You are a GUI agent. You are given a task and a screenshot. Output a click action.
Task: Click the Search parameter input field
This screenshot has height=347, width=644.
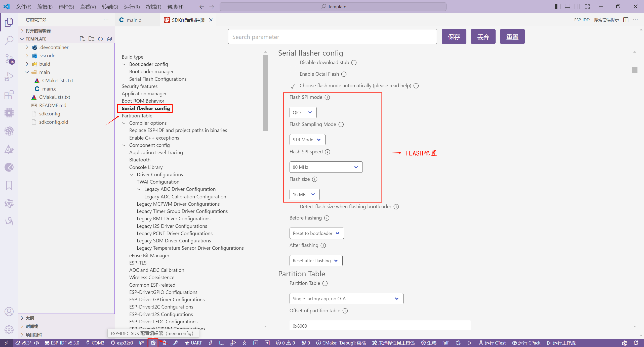tap(332, 37)
